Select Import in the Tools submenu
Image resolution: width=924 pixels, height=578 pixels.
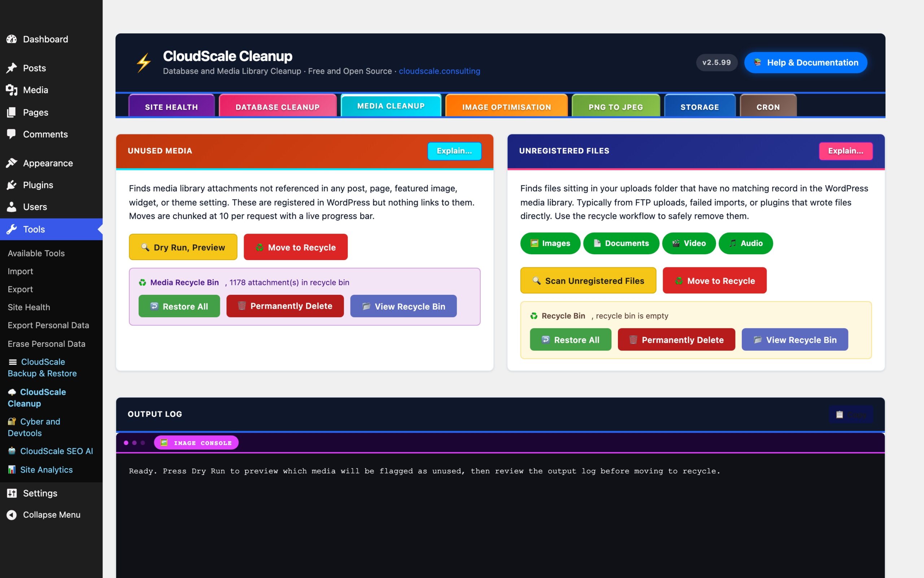tap(20, 271)
